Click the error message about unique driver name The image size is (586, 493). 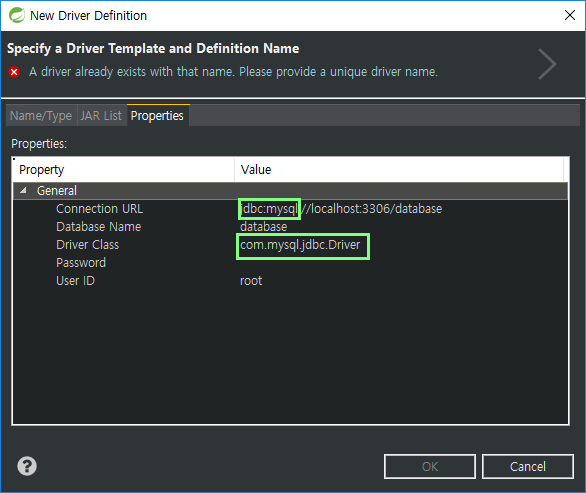coord(233,72)
